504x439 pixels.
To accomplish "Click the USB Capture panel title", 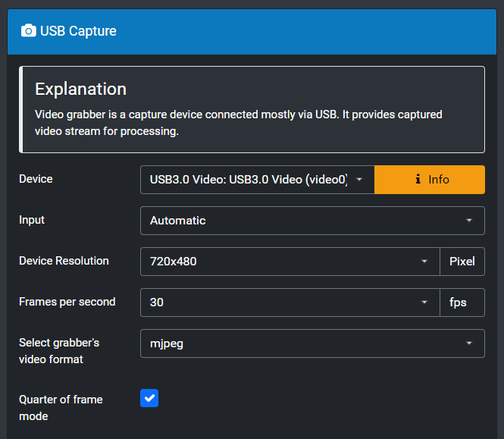I will coord(78,31).
